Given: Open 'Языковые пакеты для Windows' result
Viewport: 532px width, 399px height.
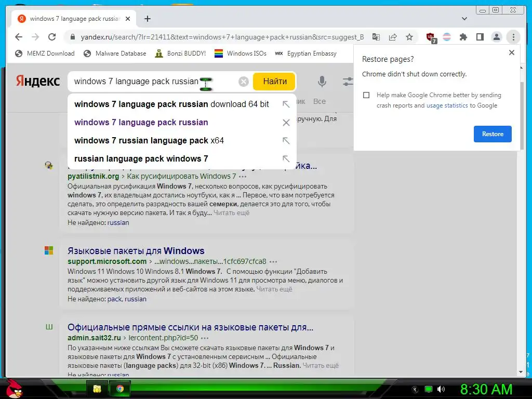Looking at the screenshot, I should [x=136, y=251].
